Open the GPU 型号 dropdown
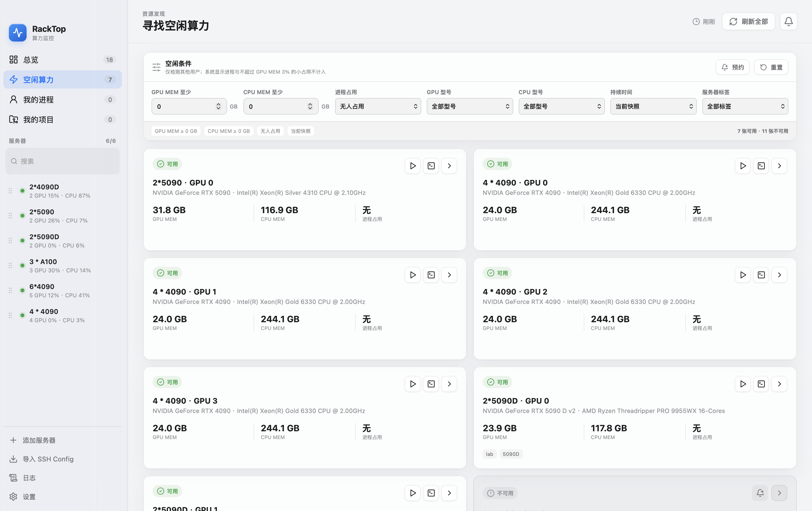Image resolution: width=812 pixels, height=511 pixels. [470, 107]
